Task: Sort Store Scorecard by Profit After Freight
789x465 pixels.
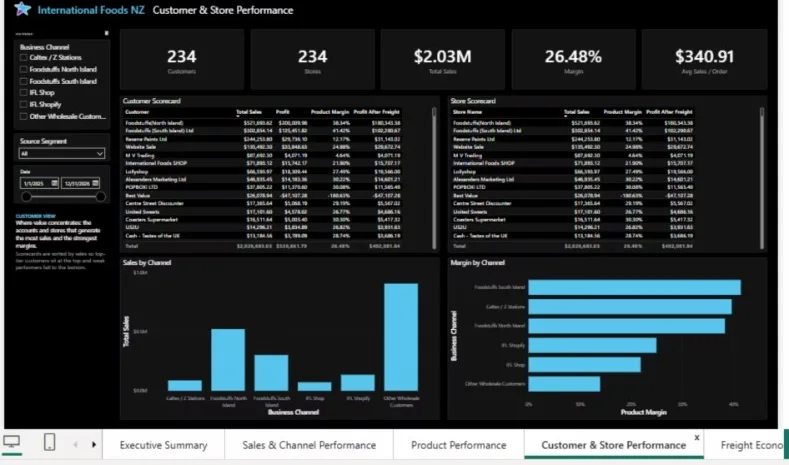Action: 669,112
